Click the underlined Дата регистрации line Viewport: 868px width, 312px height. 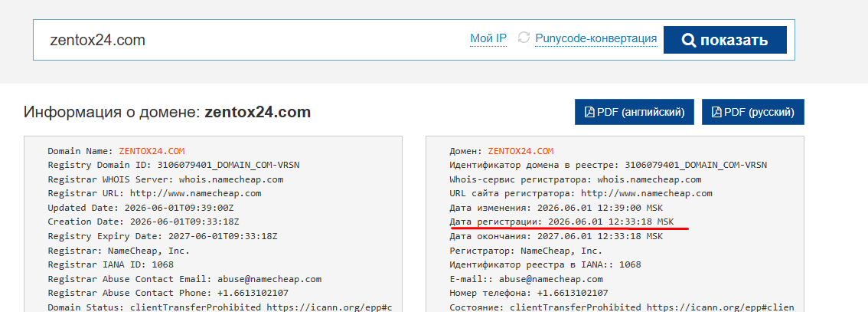pyautogui.click(x=562, y=222)
